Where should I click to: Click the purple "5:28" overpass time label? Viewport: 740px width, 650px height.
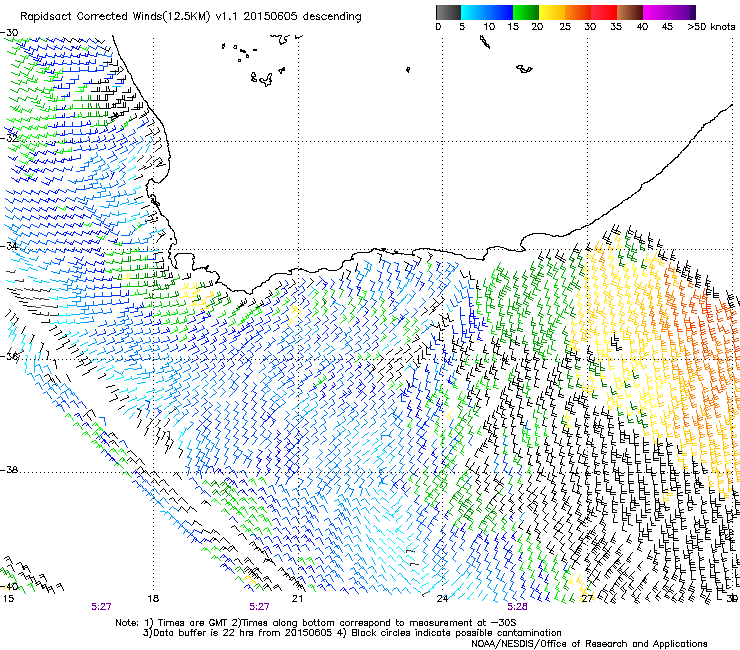(x=517, y=607)
